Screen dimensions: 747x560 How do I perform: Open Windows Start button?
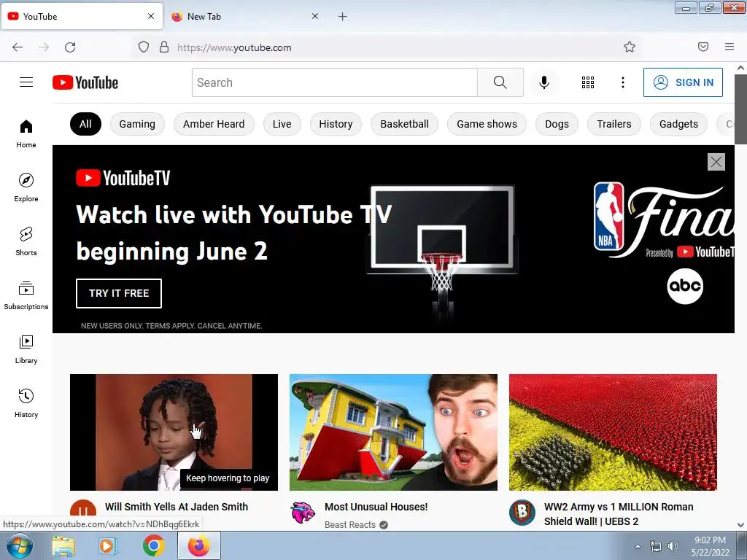(19, 545)
